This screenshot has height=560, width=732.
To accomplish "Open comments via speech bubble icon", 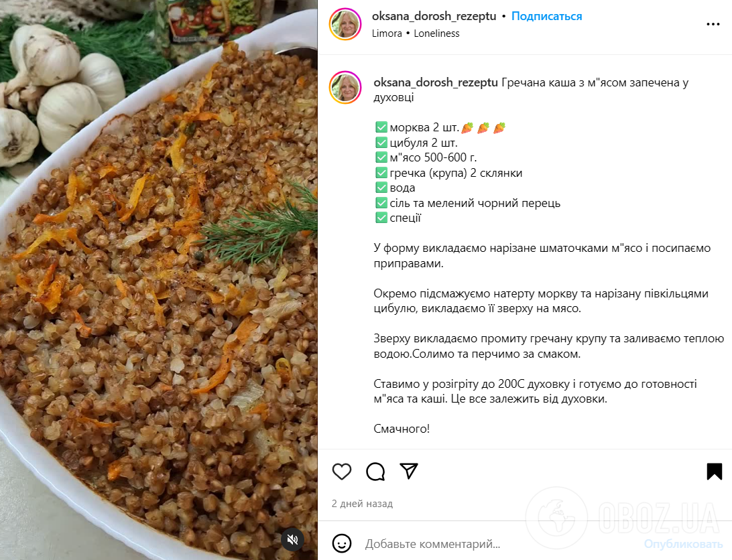I will coord(375,472).
